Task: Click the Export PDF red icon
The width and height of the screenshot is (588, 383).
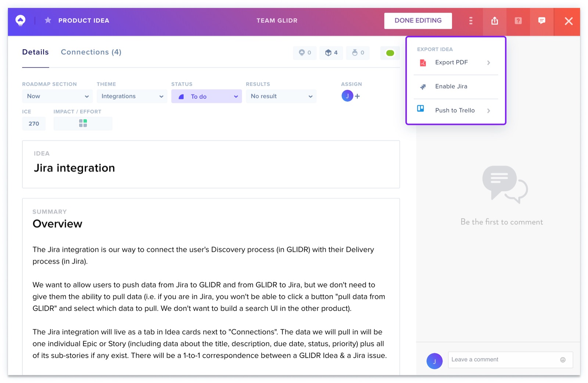Action: click(x=423, y=63)
